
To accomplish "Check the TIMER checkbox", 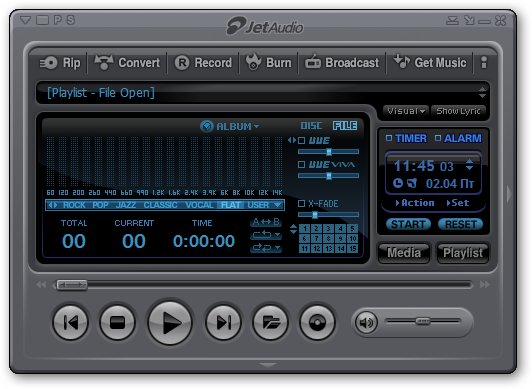I will pyautogui.click(x=389, y=138).
